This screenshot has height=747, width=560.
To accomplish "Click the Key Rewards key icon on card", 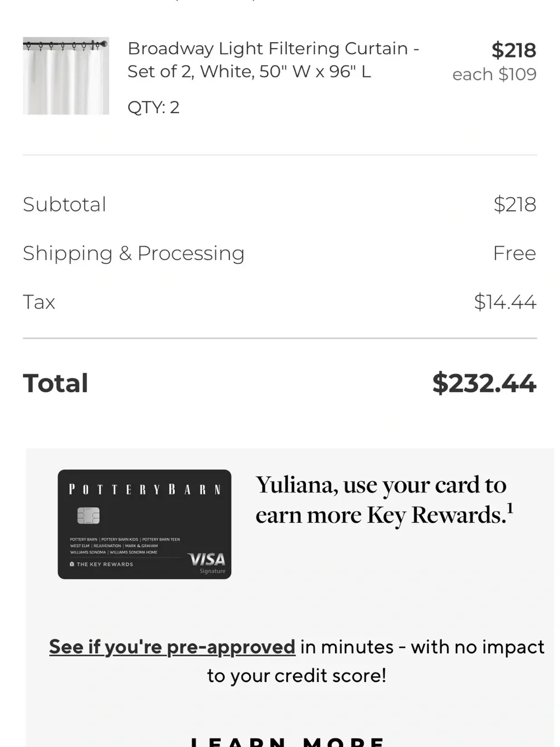I will [x=72, y=564].
